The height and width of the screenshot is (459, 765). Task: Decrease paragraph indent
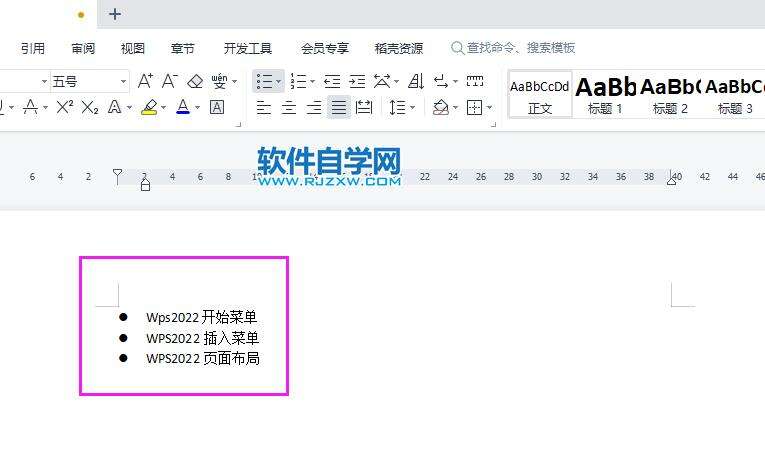[x=332, y=81]
